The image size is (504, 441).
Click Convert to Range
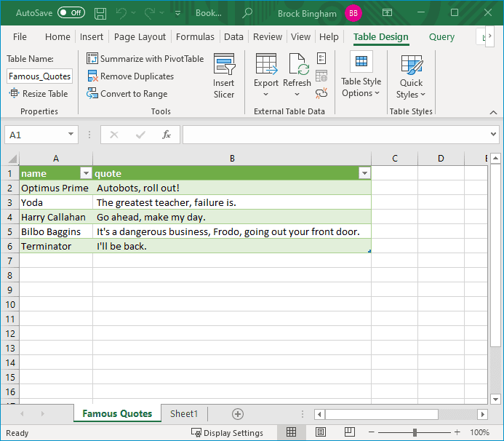coord(127,94)
